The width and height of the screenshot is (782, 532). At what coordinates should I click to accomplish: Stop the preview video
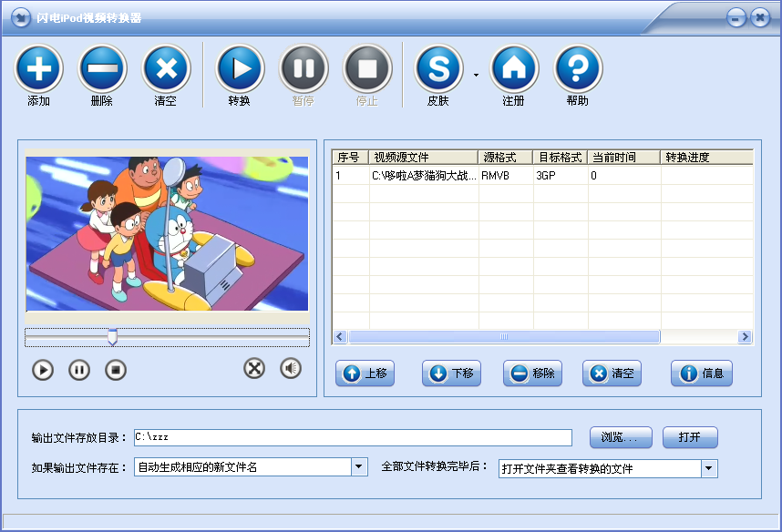click(116, 370)
